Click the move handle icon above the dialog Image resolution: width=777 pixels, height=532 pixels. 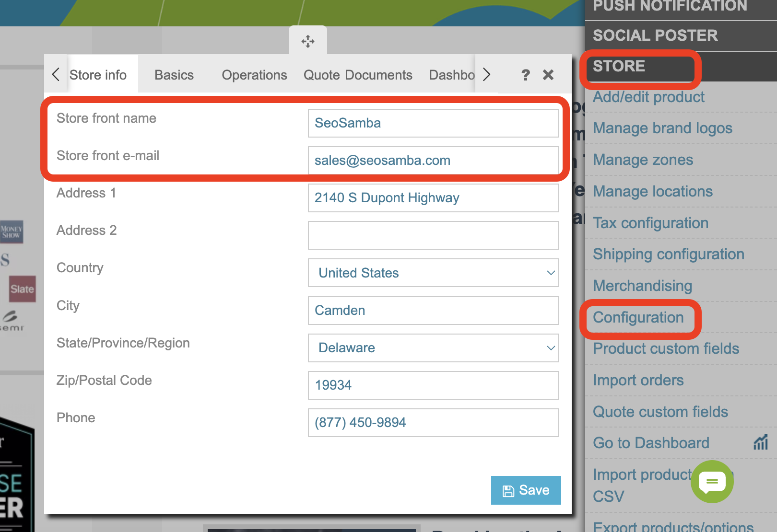pyautogui.click(x=308, y=41)
